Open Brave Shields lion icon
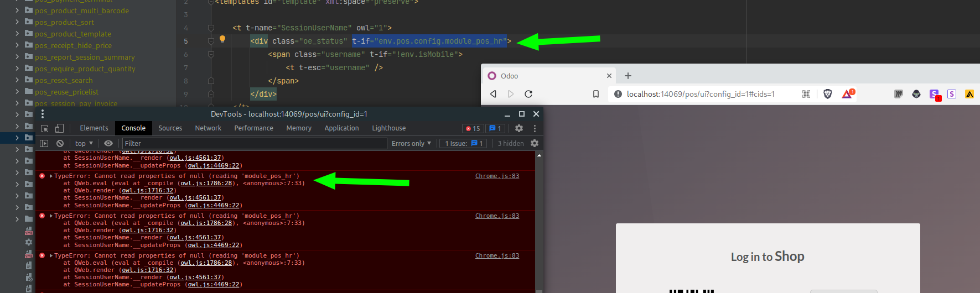This screenshot has width=980, height=293. pos(828,94)
